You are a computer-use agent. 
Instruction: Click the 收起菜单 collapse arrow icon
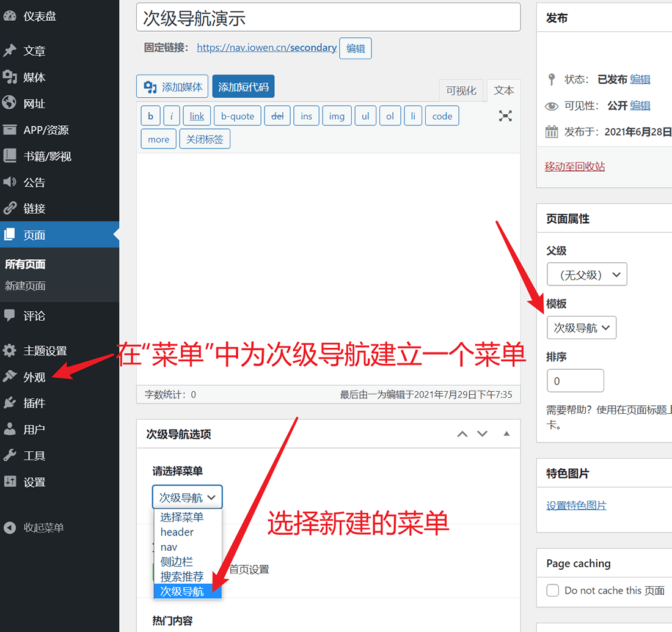9,527
